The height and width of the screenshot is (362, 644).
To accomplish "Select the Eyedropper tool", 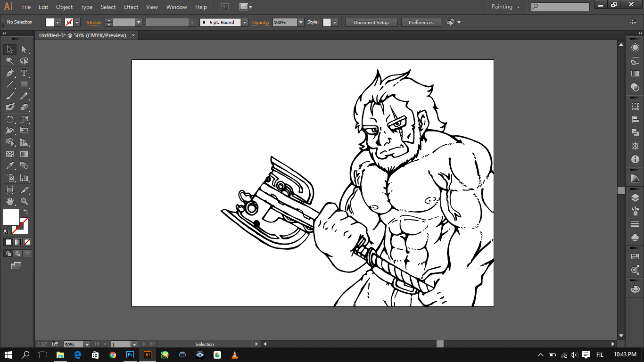I will coord(10,165).
